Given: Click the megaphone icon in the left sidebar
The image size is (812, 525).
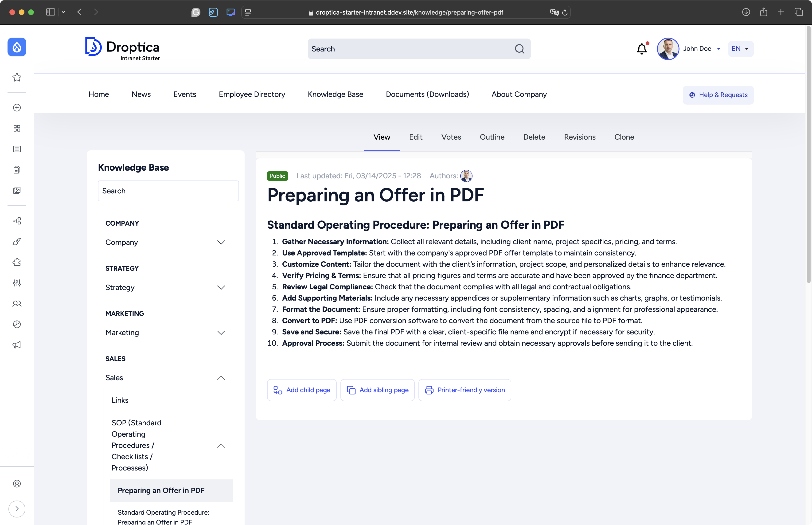Looking at the screenshot, I should click(x=17, y=345).
